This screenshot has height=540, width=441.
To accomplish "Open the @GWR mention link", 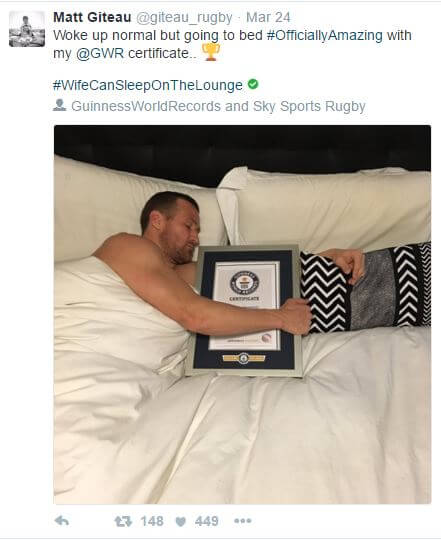I will click(100, 53).
